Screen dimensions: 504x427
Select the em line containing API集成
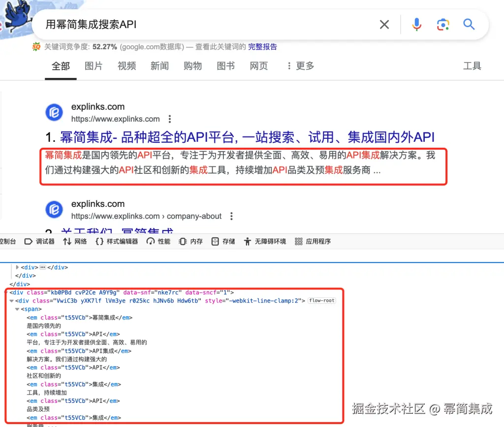pyautogui.click(x=79, y=351)
